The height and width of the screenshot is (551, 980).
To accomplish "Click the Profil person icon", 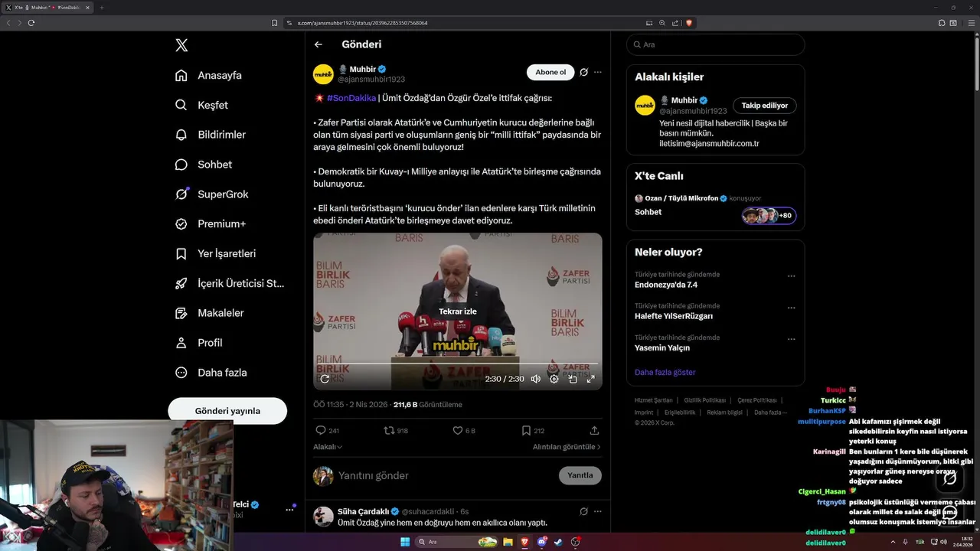I will click(181, 343).
